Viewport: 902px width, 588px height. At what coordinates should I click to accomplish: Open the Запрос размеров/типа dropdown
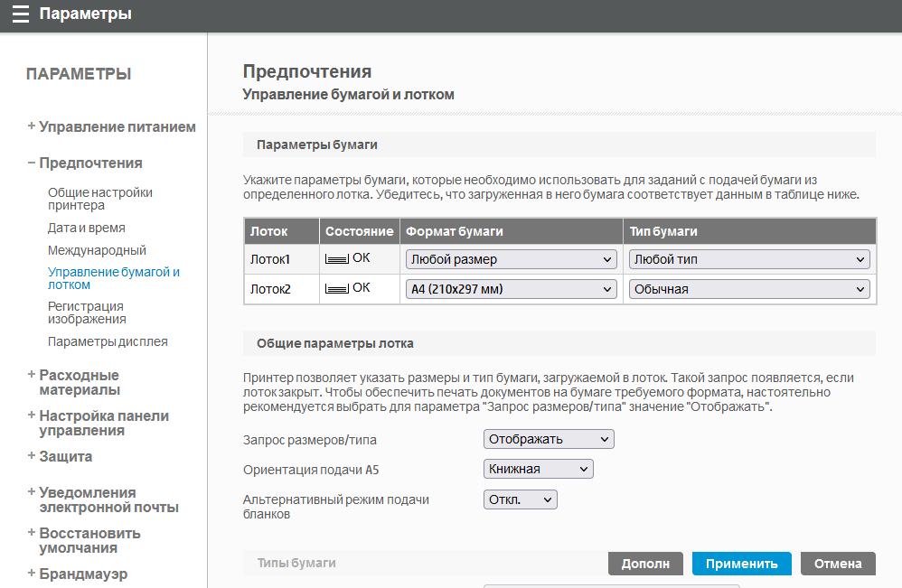[x=549, y=439]
